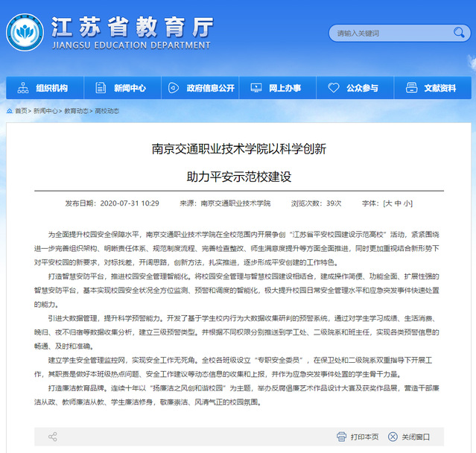Click the 高校动态 breadcrumb link
The width and height of the screenshot is (476, 453).
[x=107, y=110]
